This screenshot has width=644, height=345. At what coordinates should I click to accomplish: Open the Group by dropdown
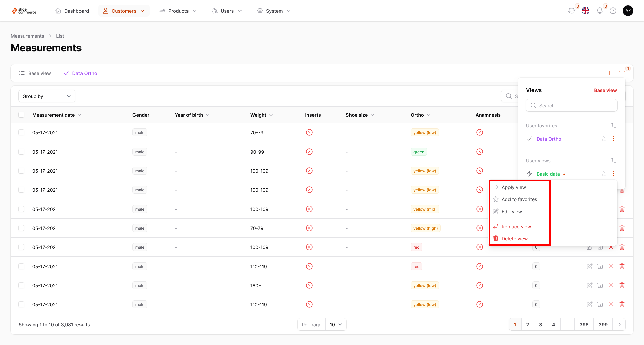click(x=47, y=96)
